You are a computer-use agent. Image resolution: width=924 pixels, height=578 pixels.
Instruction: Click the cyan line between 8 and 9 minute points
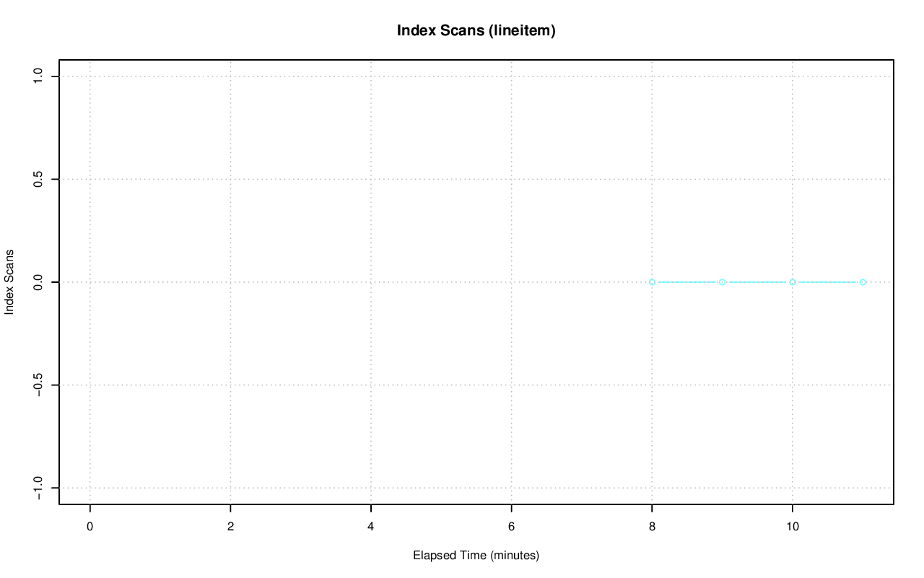click(x=687, y=282)
